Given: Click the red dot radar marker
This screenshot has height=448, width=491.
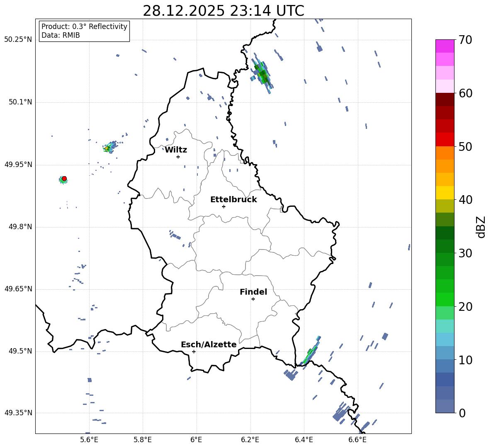Looking at the screenshot, I should click(64, 179).
